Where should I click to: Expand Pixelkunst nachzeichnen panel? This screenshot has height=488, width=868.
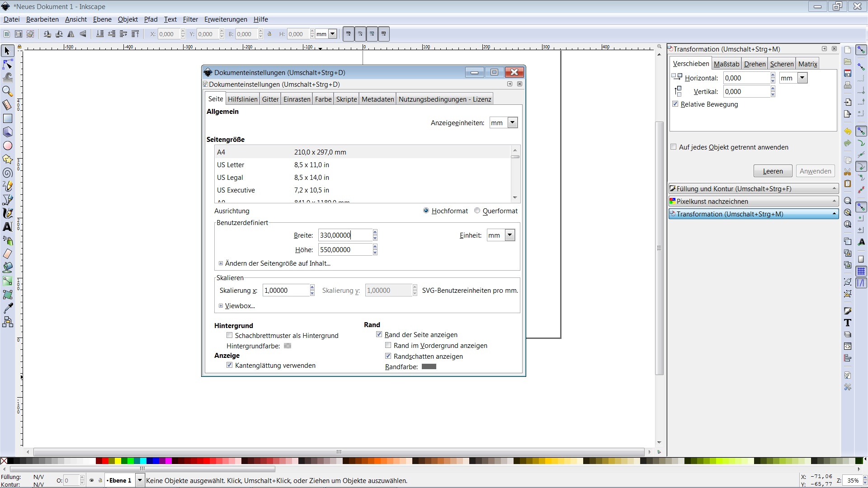[x=753, y=202]
